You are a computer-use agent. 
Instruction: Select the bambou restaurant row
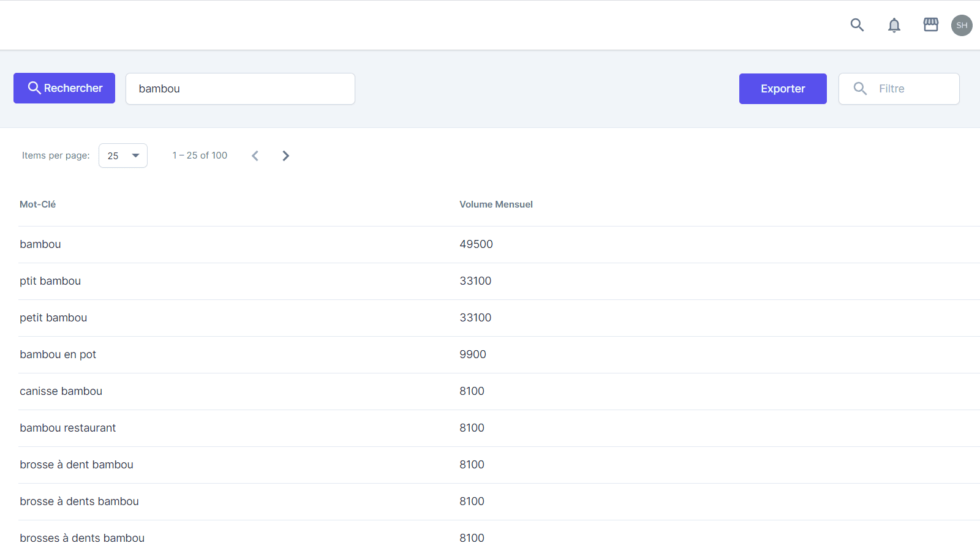tap(67, 428)
